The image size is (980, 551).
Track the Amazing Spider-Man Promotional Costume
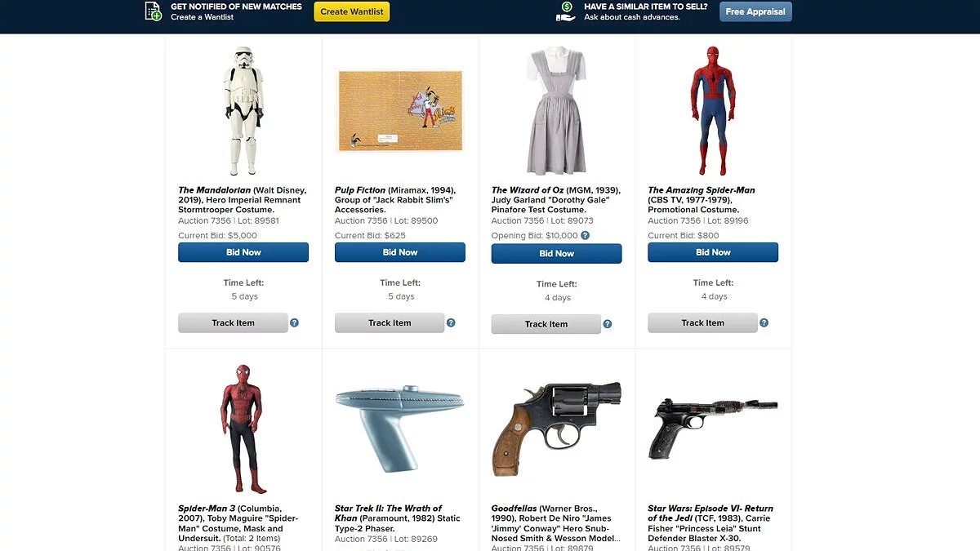pos(703,322)
